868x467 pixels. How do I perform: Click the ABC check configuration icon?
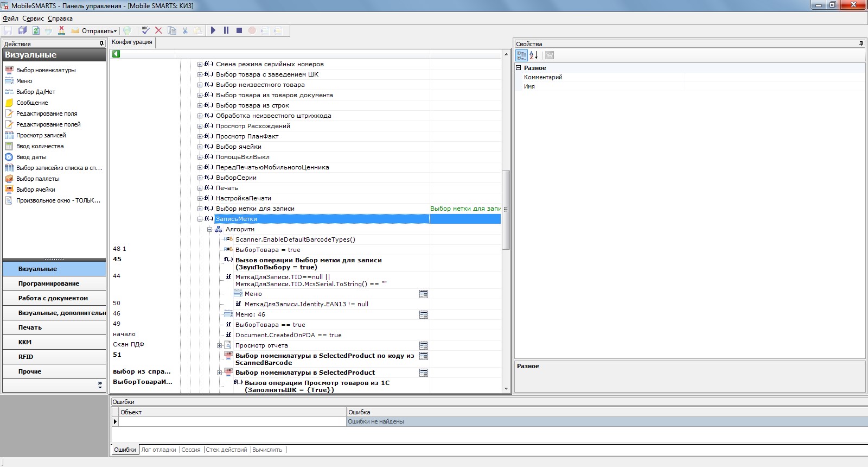point(145,30)
